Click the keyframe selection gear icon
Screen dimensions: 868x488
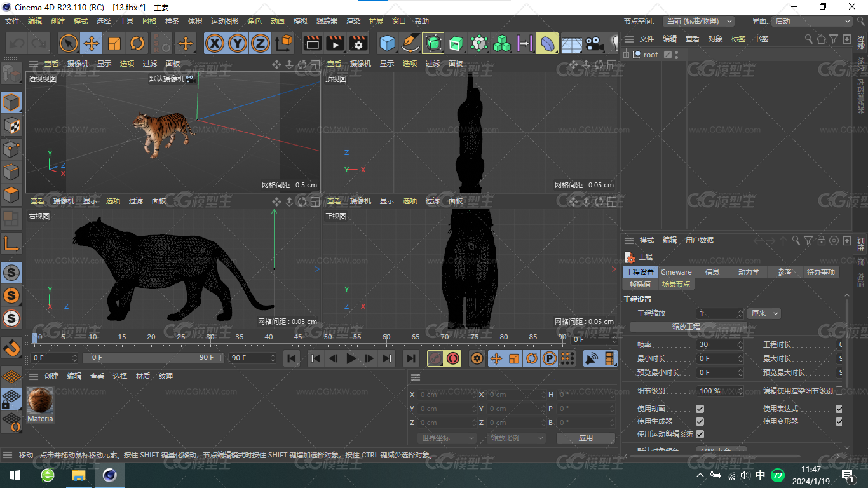pos(477,358)
